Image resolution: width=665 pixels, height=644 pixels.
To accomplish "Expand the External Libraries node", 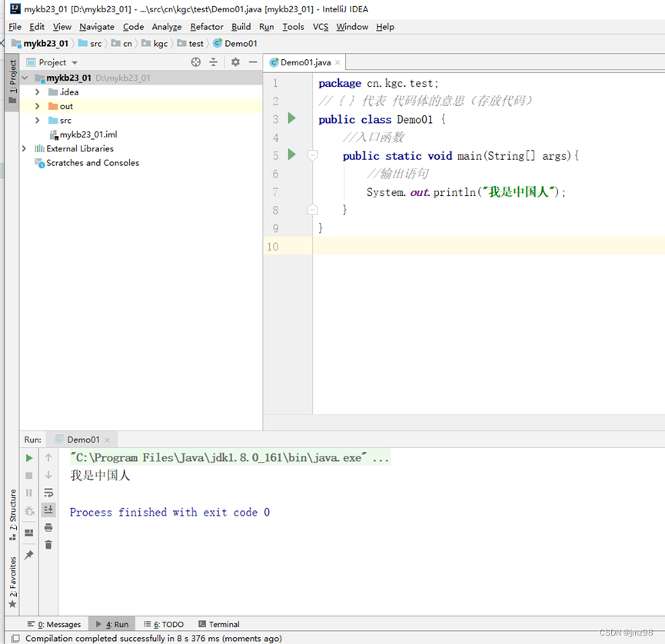I will click(23, 148).
